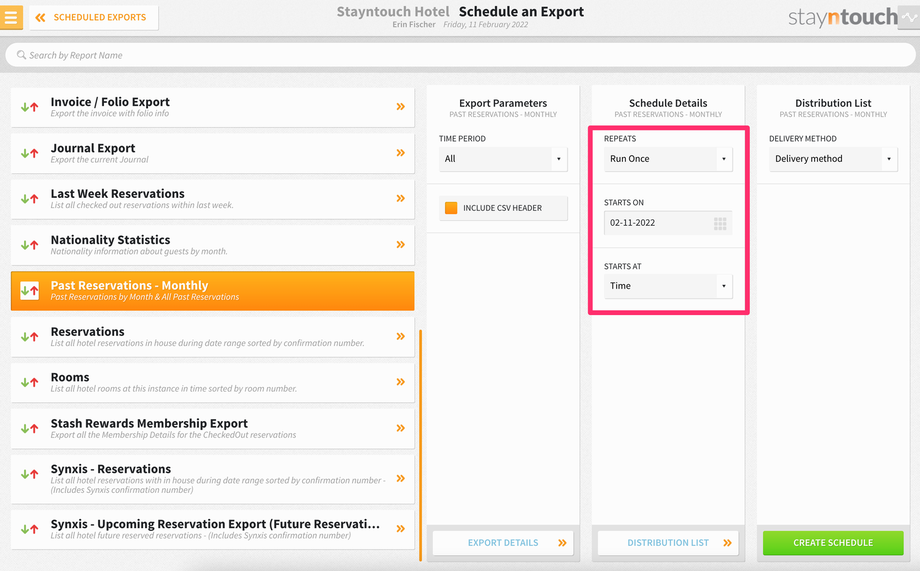Click the Schedule Details column heading
The image size is (920, 571).
point(668,103)
